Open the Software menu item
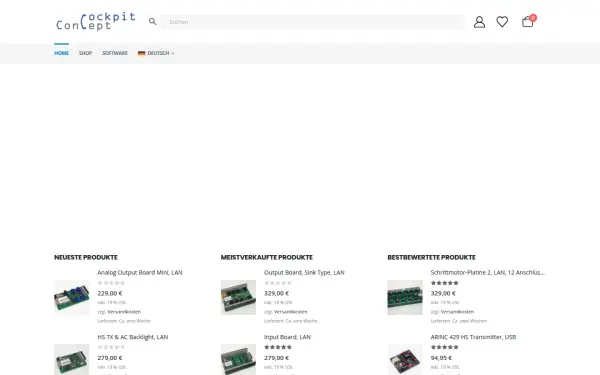600x375 pixels. coord(115,53)
